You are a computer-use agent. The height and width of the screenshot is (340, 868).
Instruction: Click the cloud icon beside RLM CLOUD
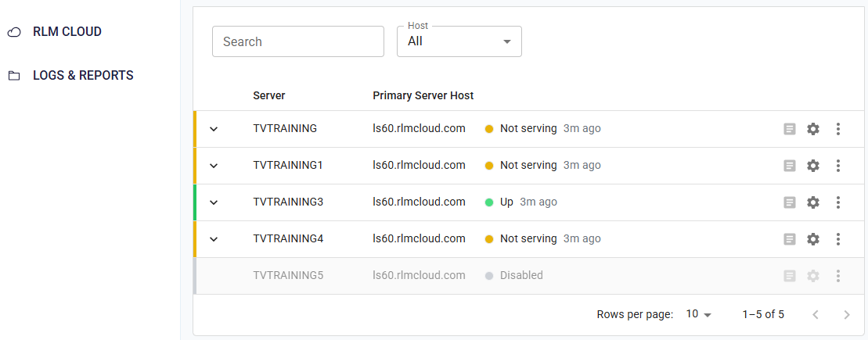(14, 33)
